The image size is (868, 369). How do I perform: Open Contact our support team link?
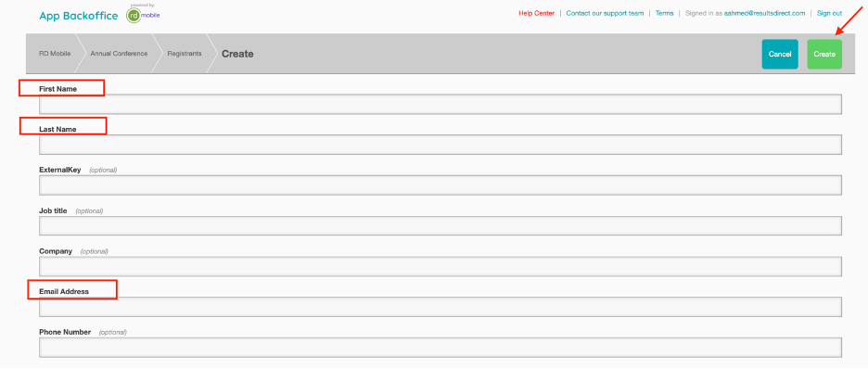point(605,13)
